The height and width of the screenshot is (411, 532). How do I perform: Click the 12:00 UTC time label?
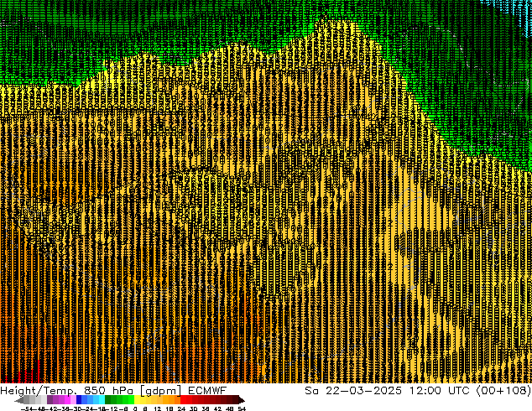coord(440,391)
